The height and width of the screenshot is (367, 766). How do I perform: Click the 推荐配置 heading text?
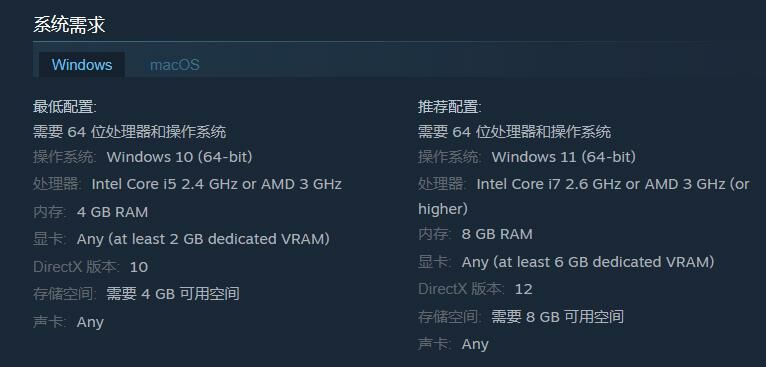point(449,107)
